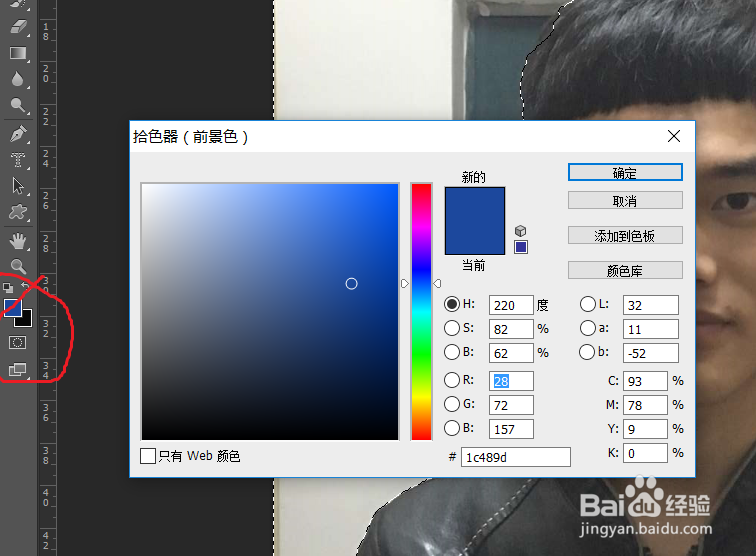Select the Dodge tool
The image size is (756, 556).
coord(18,105)
